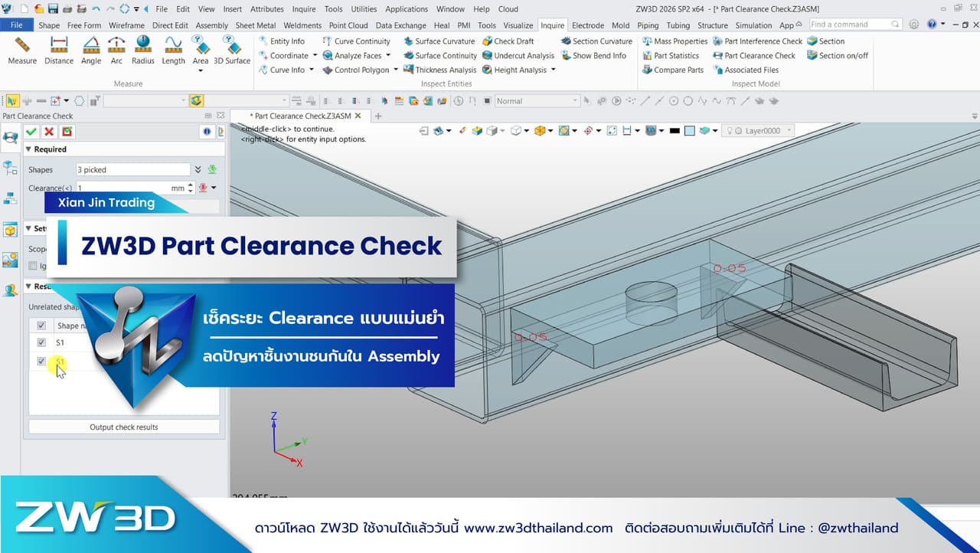Select the Radius measure tool
980x553 pixels.
(143, 50)
